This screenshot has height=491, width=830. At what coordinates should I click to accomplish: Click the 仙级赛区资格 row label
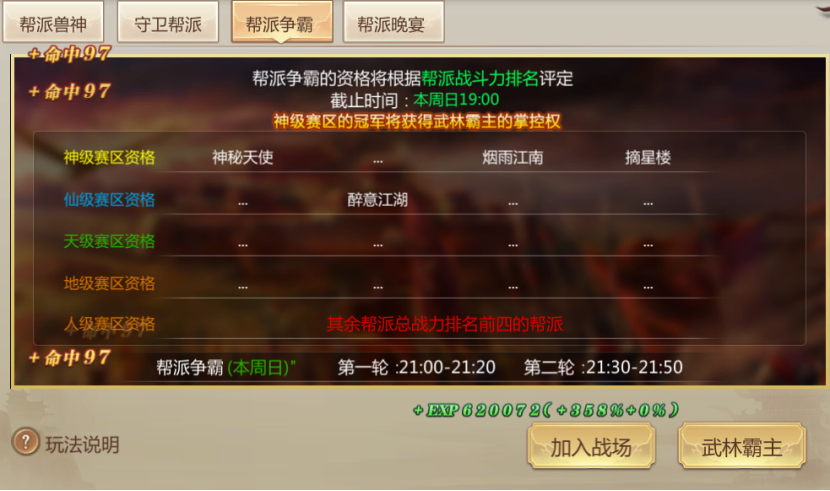(110, 199)
